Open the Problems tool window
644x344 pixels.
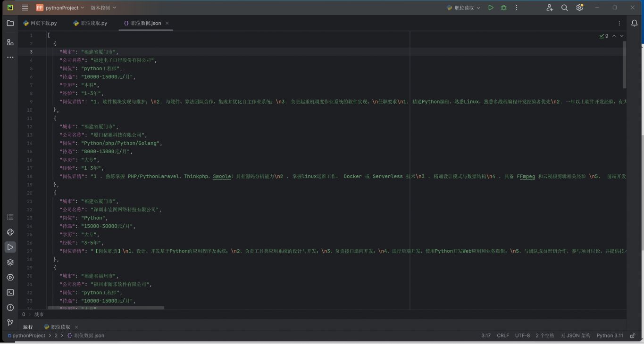tap(10, 307)
